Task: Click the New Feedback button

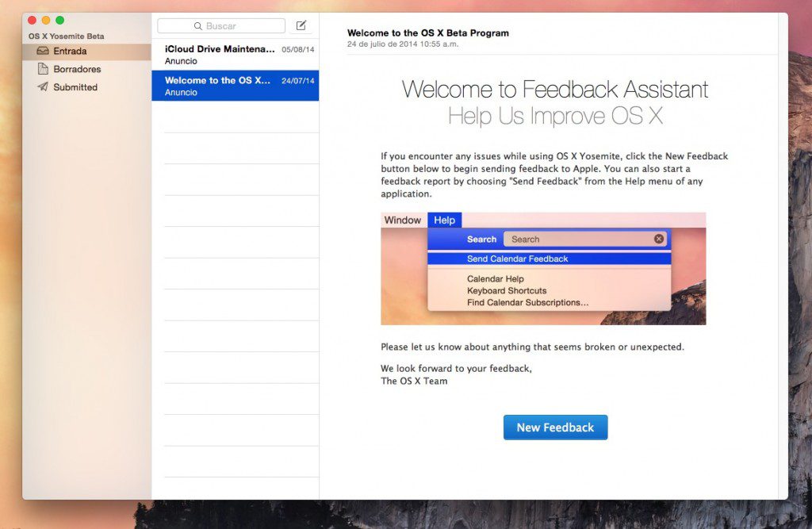Action: (x=555, y=427)
